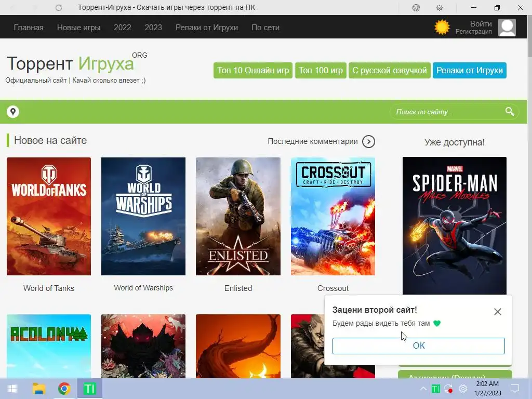Click the arrow icon next to Последние комментарии
The height and width of the screenshot is (399, 532).
point(368,141)
